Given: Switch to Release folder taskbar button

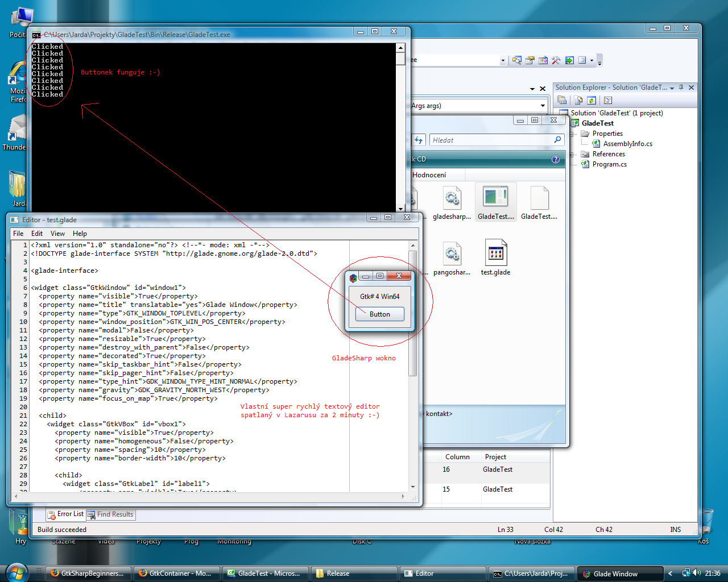Looking at the screenshot, I should pos(354,573).
